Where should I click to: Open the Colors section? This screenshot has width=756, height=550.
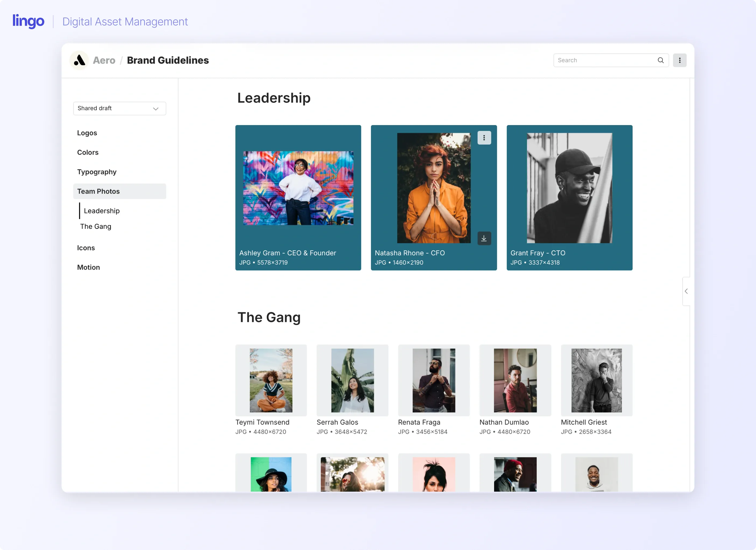88,152
